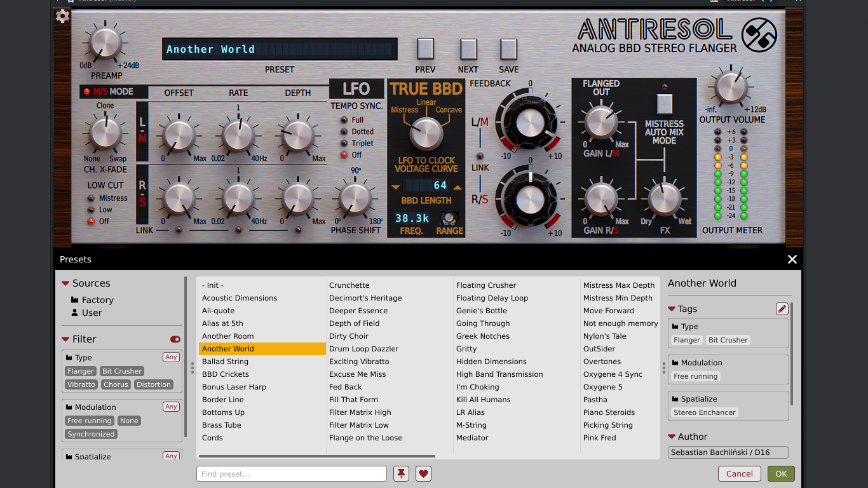Click the BBD length decrease arrow

[x=396, y=187]
